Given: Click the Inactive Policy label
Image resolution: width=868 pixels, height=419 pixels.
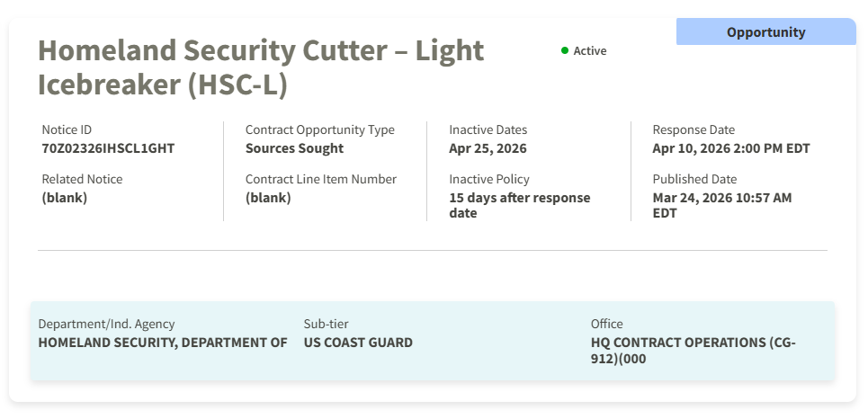Looking at the screenshot, I should click(489, 179).
